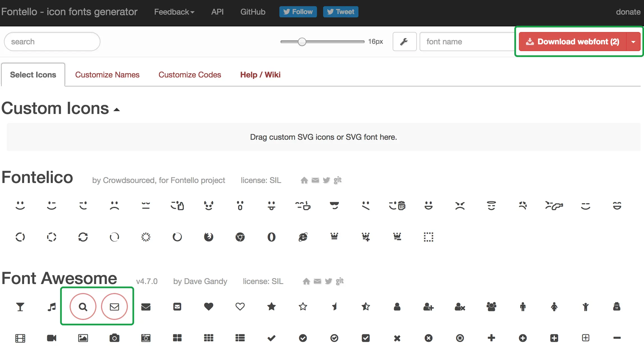Select the Internet Explorer icon

coord(303,237)
